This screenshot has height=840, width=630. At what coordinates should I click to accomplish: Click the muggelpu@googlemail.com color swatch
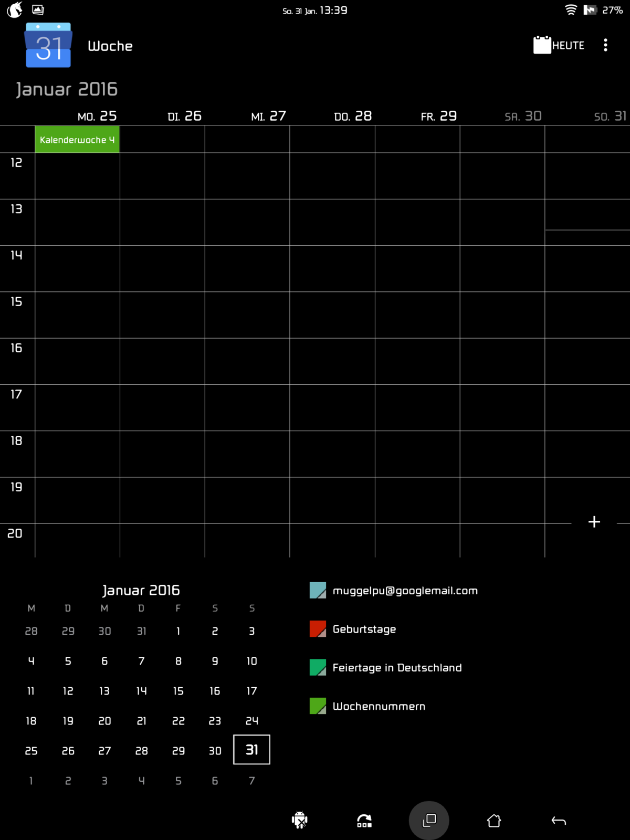coord(318,591)
